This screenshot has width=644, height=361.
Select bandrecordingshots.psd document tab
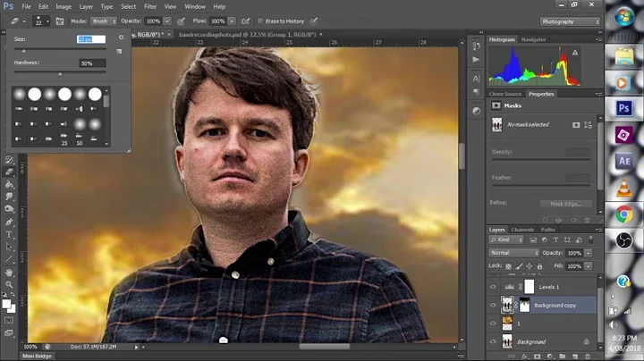pyautogui.click(x=247, y=35)
